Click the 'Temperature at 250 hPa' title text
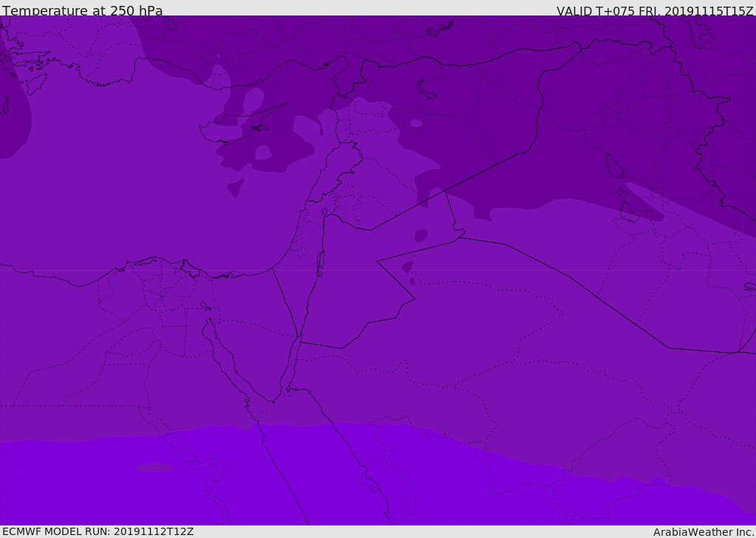756x538 pixels. tap(83, 10)
